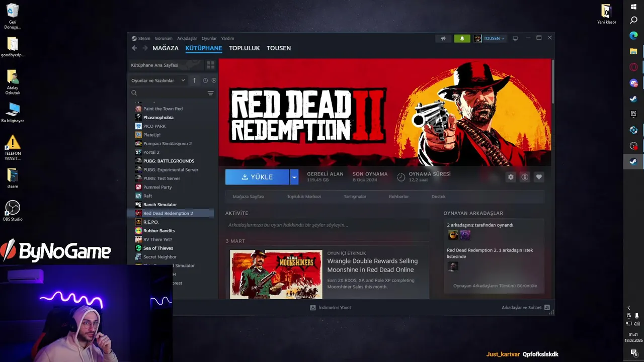Switch to KÜTÜPHANE tab

pyautogui.click(x=204, y=48)
